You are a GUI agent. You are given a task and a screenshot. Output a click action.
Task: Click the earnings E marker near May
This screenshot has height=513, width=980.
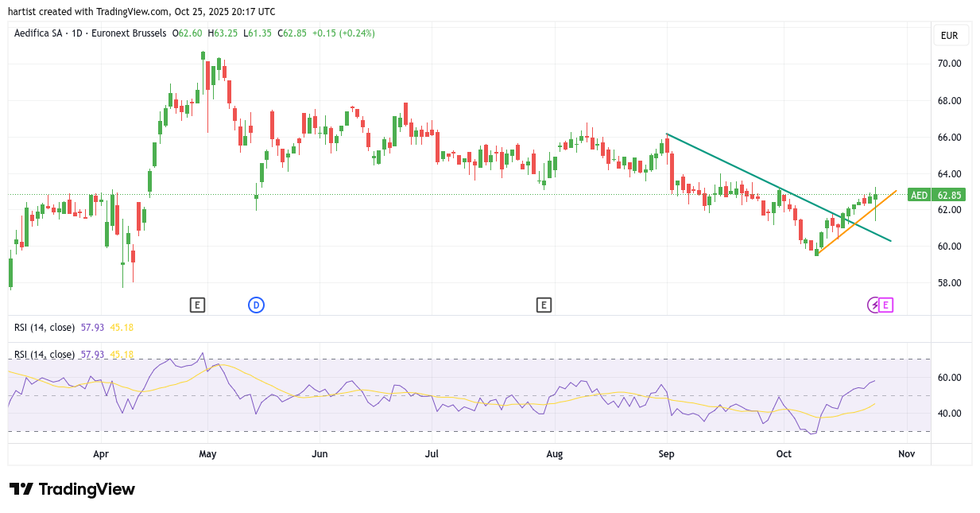click(x=197, y=305)
